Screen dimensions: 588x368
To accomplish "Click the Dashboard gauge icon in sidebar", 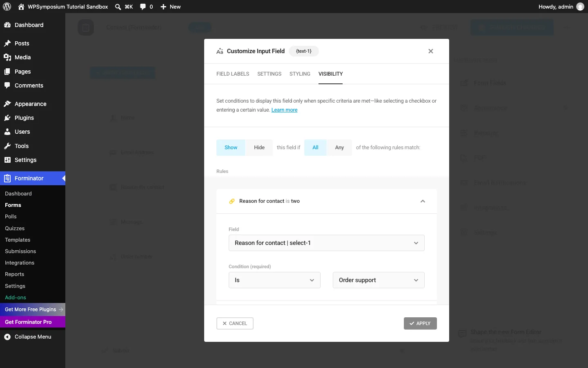I will coord(7,25).
